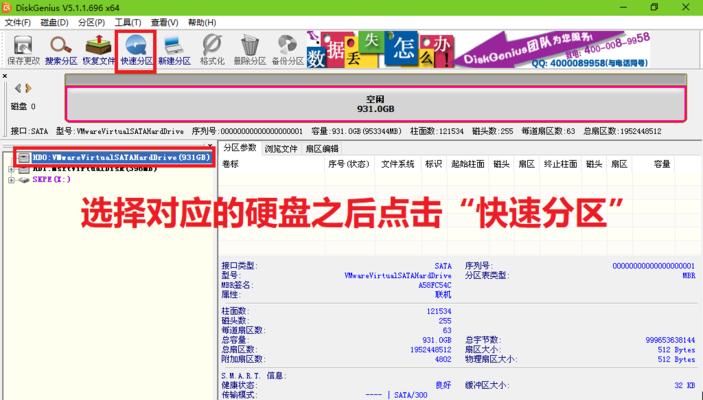
Task: Click the additional sectors value 4802
Action: 443,359
